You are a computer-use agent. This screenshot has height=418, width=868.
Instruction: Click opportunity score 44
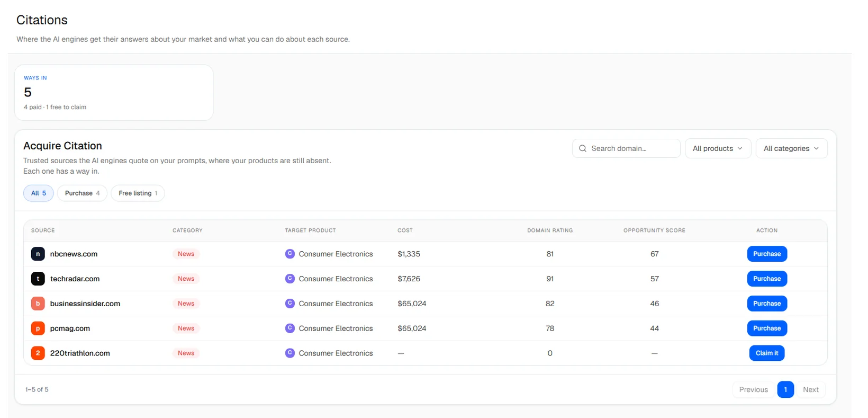point(655,328)
